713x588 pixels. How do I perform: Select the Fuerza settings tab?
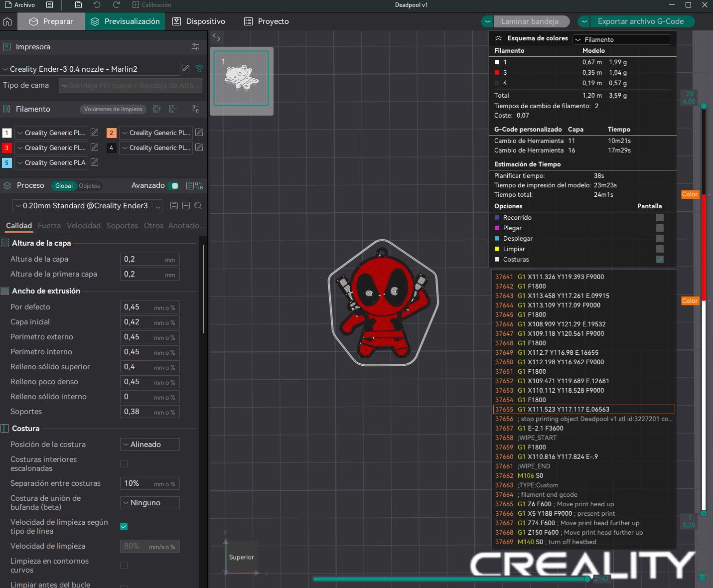pyautogui.click(x=49, y=226)
